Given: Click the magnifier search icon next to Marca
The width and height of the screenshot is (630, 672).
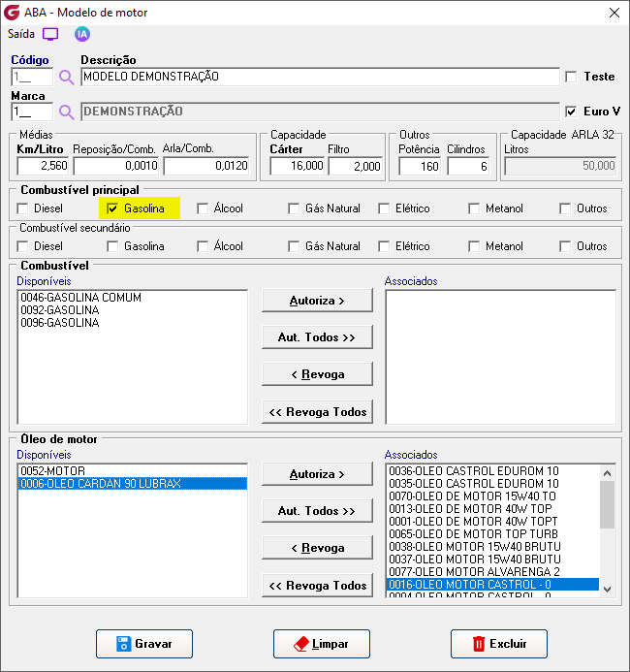Looking at the screenshot, I should tap(66, 112).
